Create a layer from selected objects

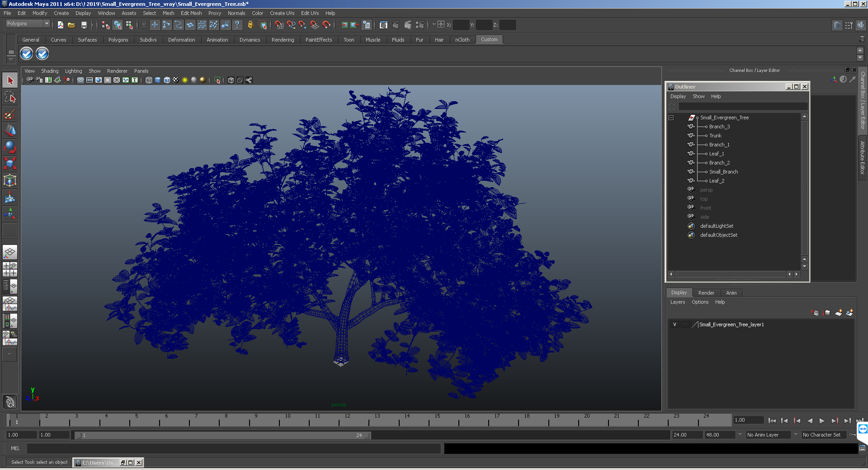[x=849, y=312]
